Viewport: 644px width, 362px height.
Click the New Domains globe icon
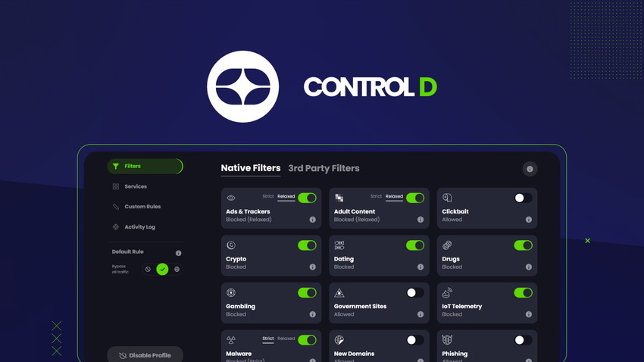click(339, 340)
